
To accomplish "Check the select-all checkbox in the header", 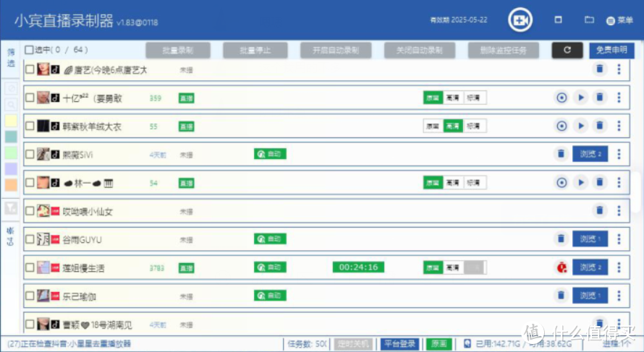I will 29,50.
